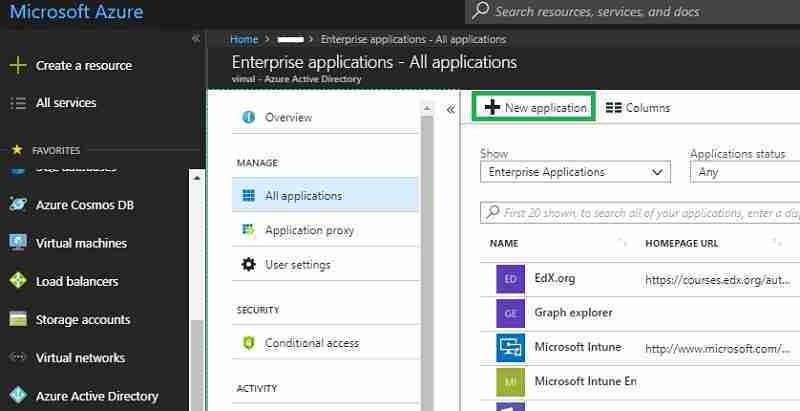Click the Columns layout icon
Viewport: 800px width, 411px height.
(x=613, y=108)
